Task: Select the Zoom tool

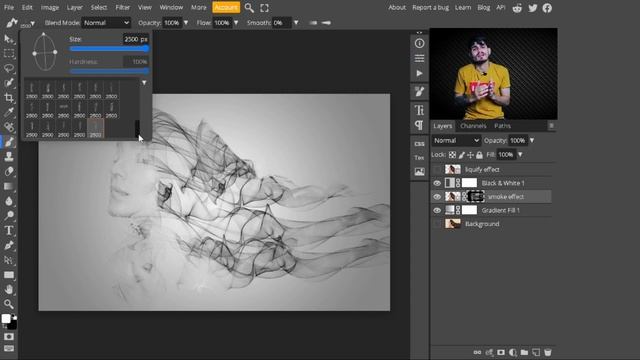Action: coord(9,304)
